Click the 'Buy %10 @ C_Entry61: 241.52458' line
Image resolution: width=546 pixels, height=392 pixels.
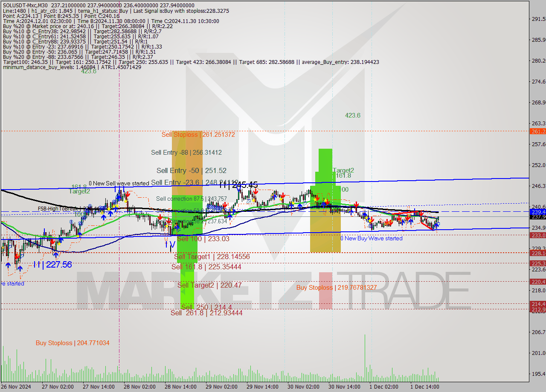click(81, 36)
